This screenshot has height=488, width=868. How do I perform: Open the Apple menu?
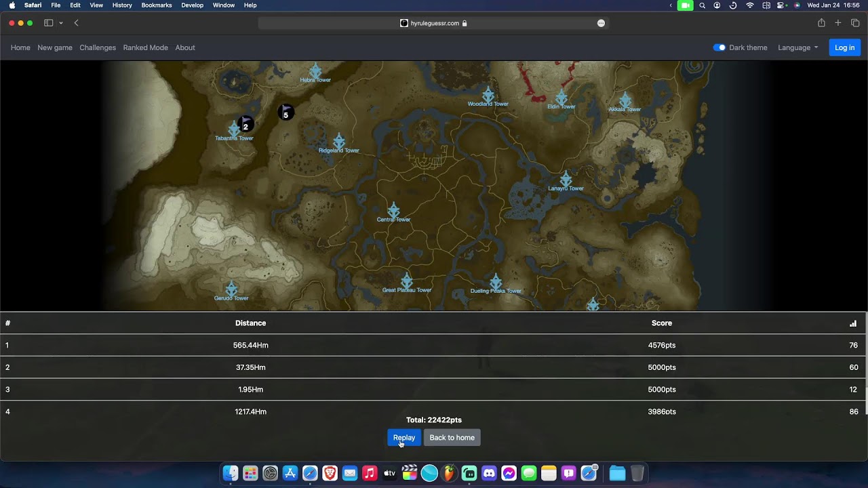[12, 5]
